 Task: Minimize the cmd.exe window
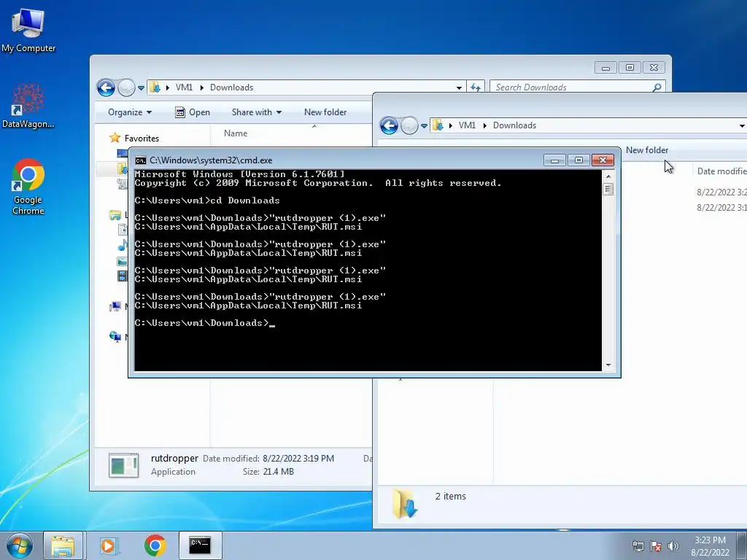coord(554,160)
